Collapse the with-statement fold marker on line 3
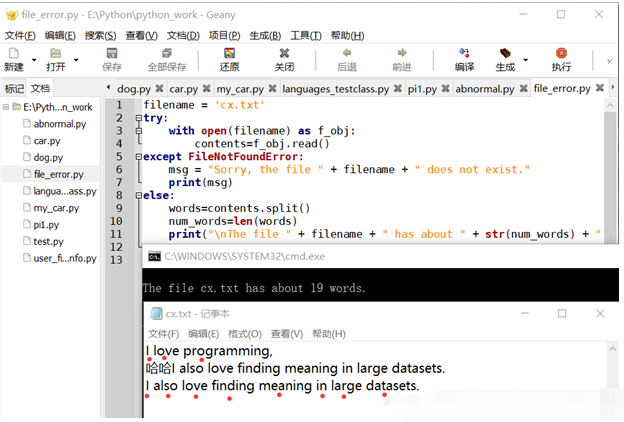This screenshot has width=624, height=422. pyautogui.click(x=138, y=131)
